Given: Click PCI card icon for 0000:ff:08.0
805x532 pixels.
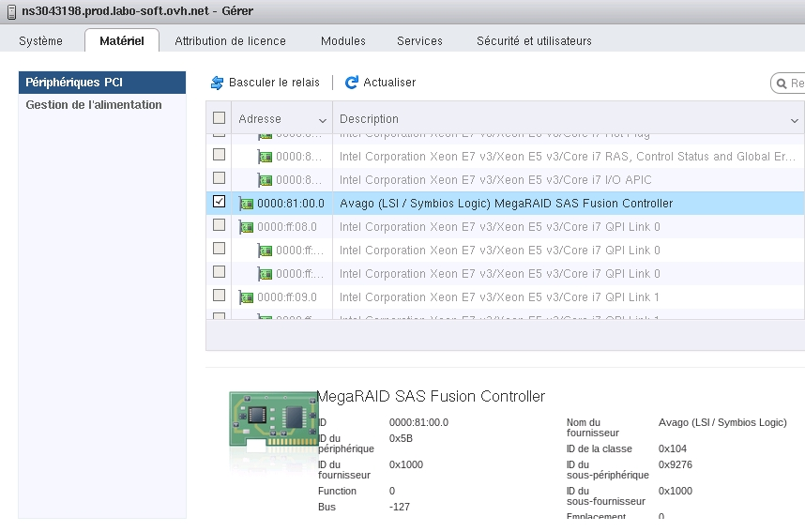Looking at the screenshot, I should pos(247,227).
